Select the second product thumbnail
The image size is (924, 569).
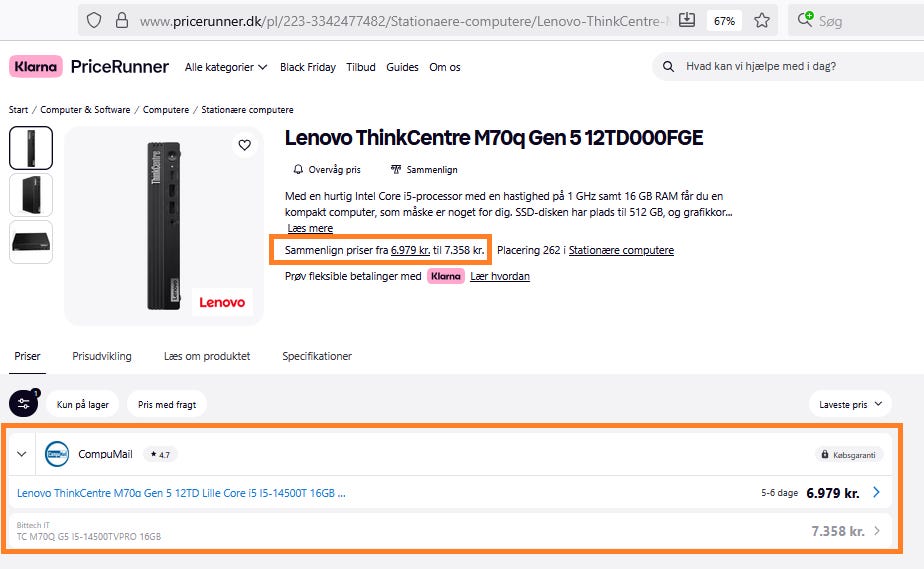[x=31, y=194]
